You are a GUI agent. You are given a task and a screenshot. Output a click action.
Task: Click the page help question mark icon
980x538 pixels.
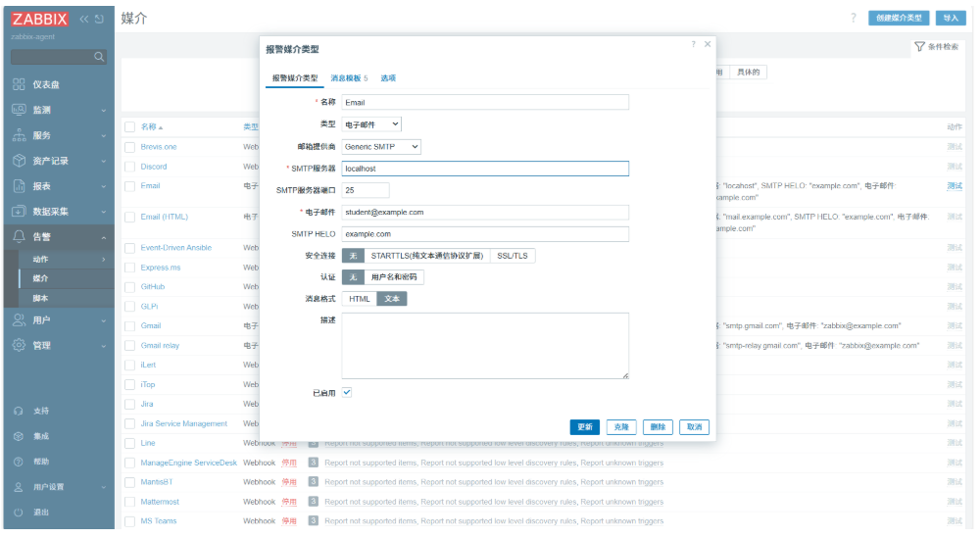click(854, 18)
